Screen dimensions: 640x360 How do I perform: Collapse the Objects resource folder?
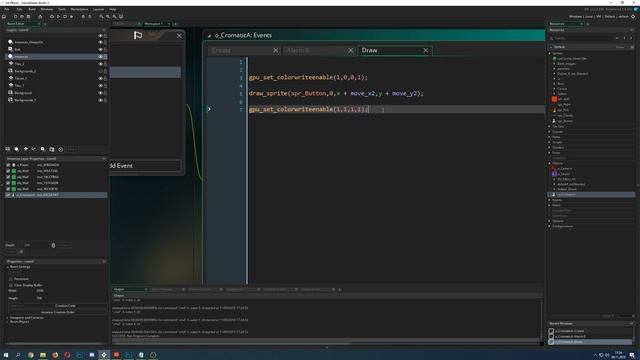tap(550, 163)
